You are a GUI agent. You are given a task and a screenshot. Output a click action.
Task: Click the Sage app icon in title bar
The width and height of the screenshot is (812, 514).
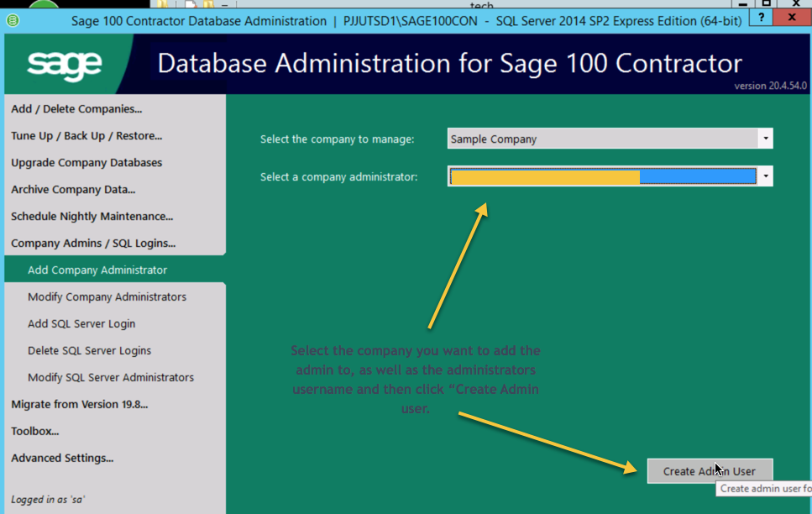(x=13, y=21)
